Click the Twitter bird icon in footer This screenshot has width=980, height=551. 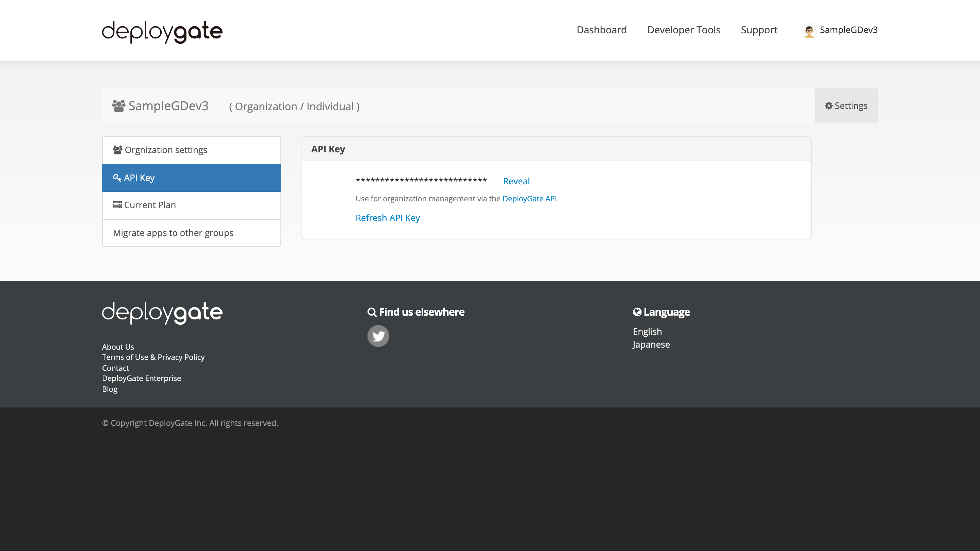(x=378, y=336)
